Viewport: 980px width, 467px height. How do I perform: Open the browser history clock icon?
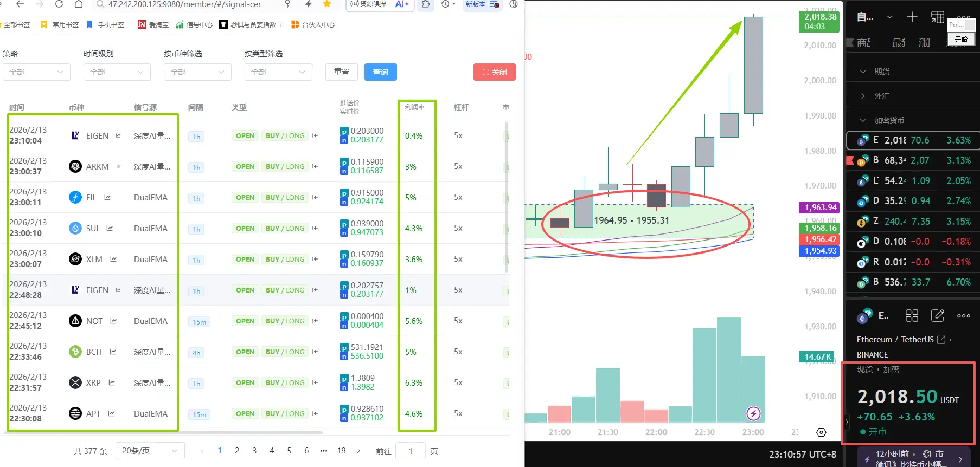(x=445, y=4)
